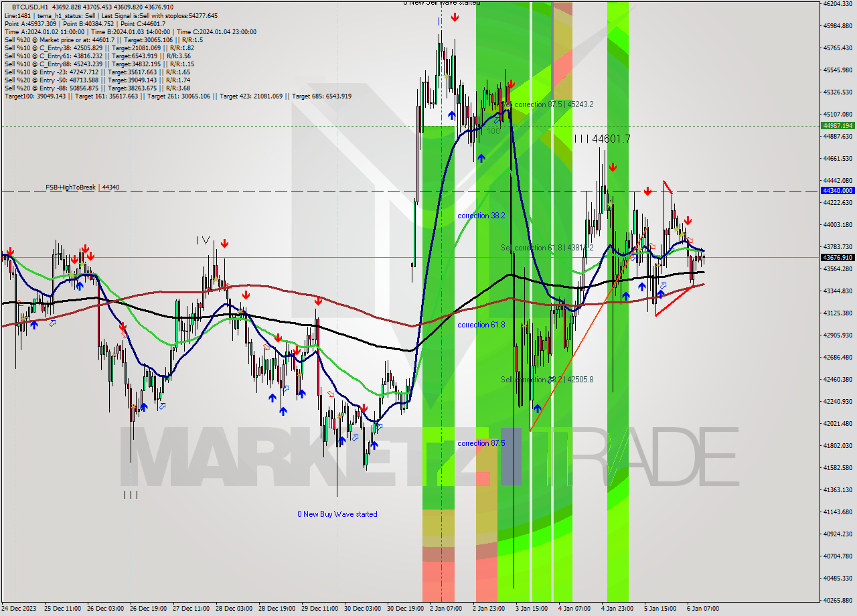Select the green 44987.194 price tag
Screen dimensions: 857x616
click(838, 126)
